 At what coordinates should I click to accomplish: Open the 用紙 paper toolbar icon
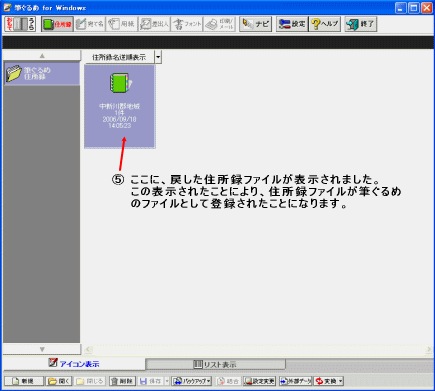[x=122, y=24]
